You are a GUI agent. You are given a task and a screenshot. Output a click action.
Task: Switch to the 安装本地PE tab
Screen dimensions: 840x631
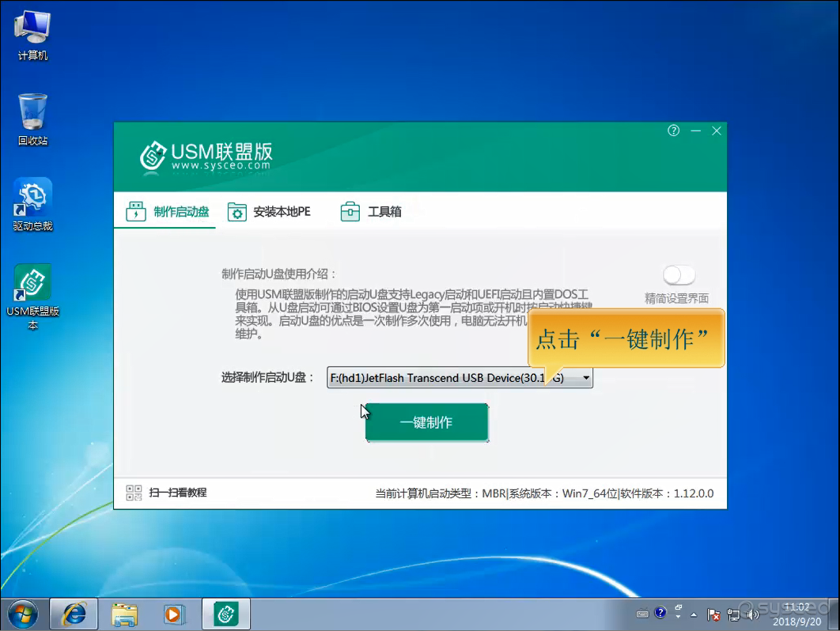pos(270,212)
